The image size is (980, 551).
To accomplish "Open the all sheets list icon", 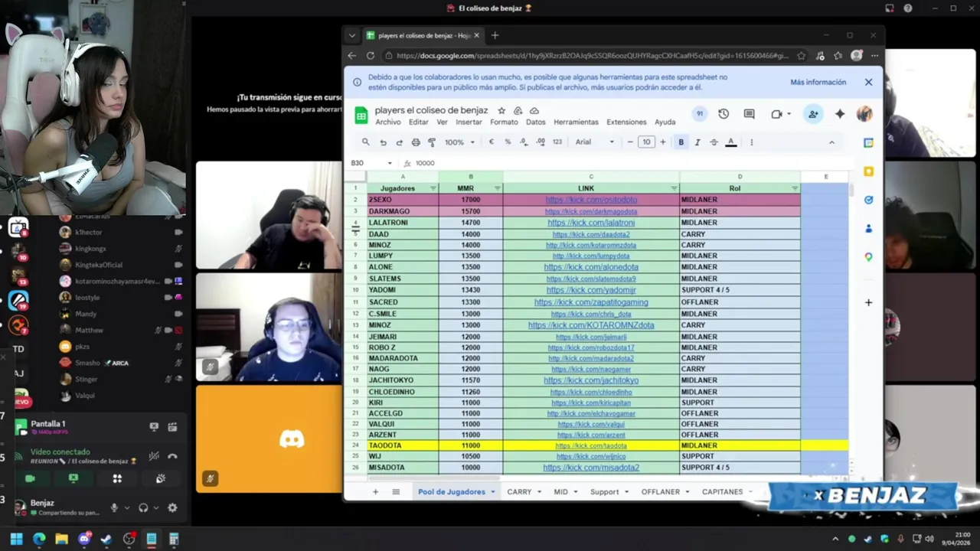I will coord(396,492).
